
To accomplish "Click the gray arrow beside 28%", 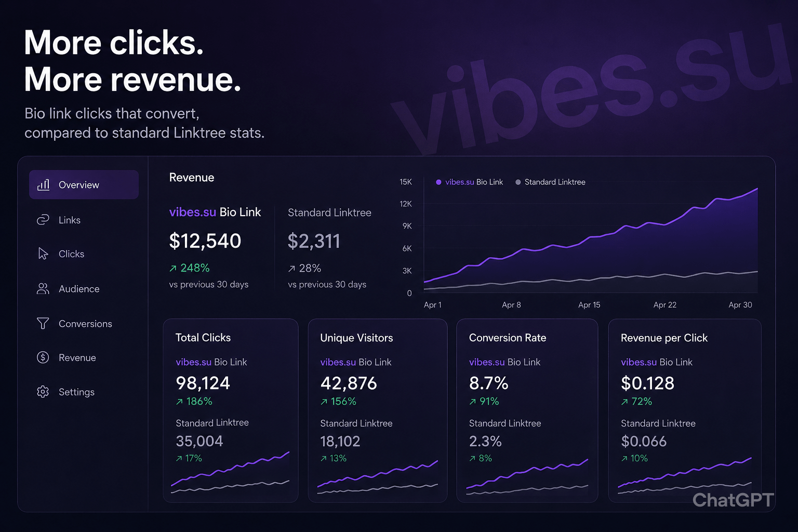I will click(x=292, y=269).
